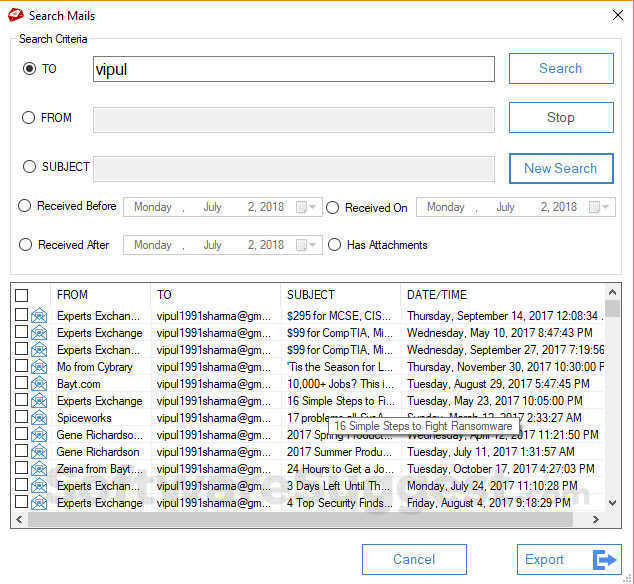Screen dimensions: 634x584
Task: Click the FROM search text field
Action: [294, 120]
